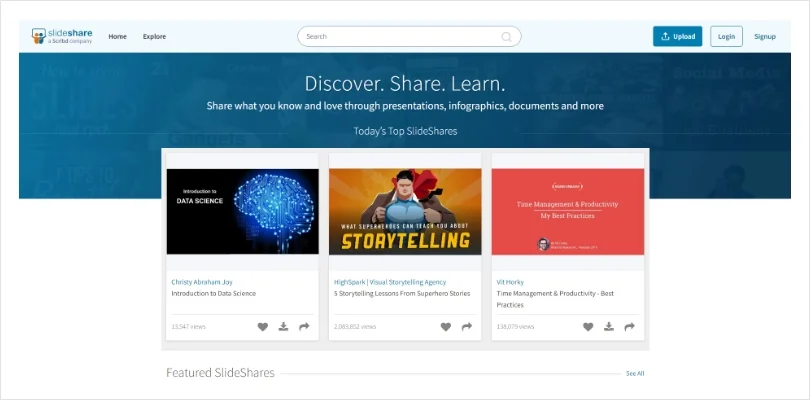Screen dimensions: 810x400
Task: Click the search magnifier icon
Action: pyautogui.click(x=506, y=37)
